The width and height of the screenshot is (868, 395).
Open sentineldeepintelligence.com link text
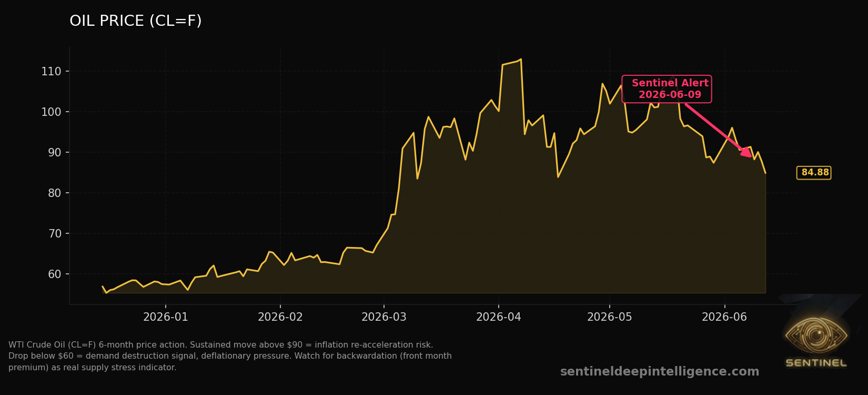660,372
